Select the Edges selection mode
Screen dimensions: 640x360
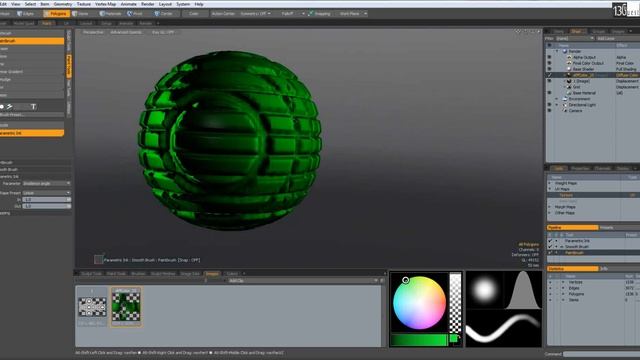pos(25,13)
